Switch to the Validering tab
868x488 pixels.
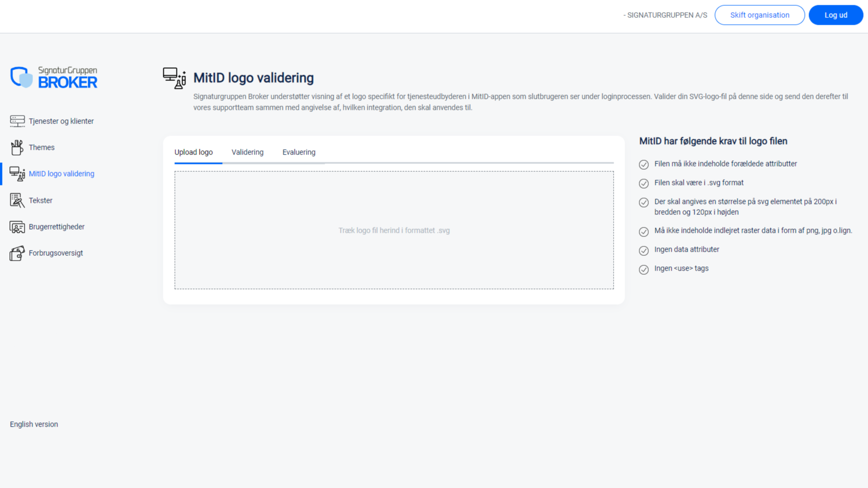coord(247,152)
